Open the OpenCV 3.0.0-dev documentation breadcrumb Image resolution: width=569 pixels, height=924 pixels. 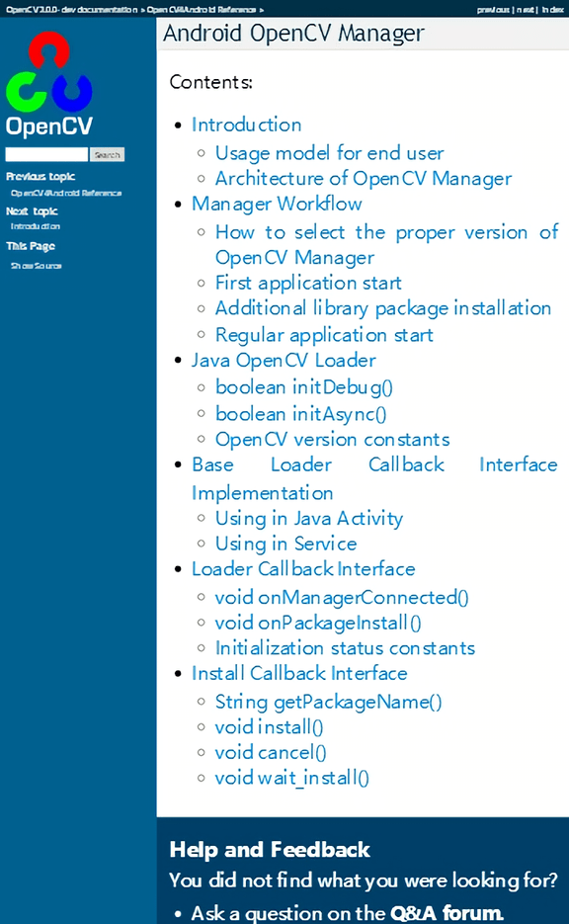pos(71,10)
